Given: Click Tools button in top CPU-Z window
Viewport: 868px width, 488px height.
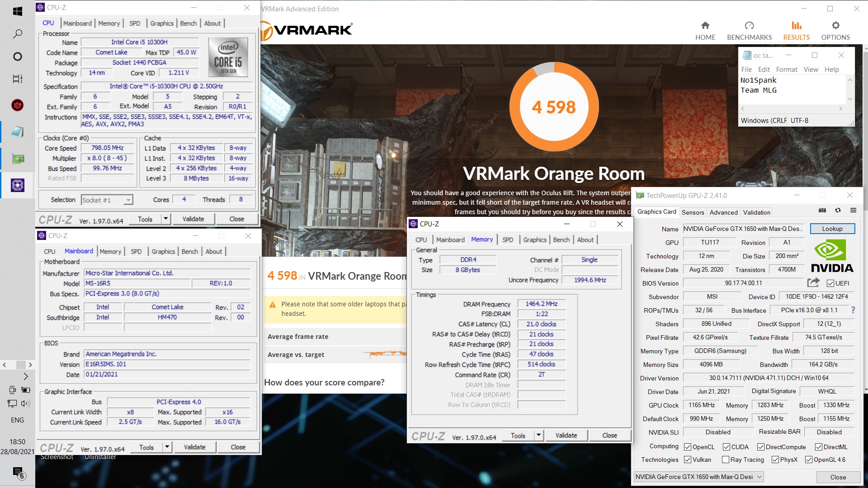Looking at the screenshot, I should (x=145, y=219).
